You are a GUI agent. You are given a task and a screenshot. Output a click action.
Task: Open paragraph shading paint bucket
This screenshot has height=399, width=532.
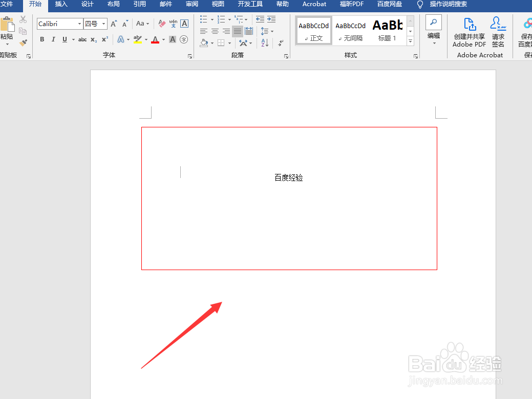[x=204, y=43]
